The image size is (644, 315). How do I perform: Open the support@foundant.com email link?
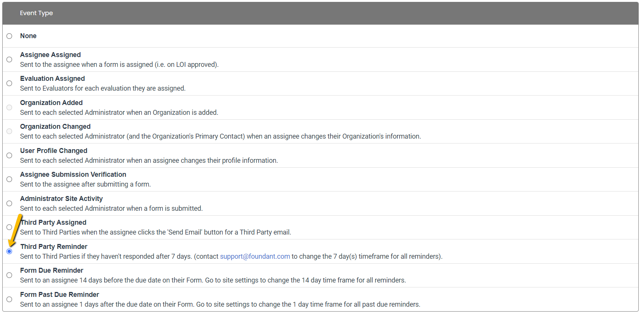point(255,256)
